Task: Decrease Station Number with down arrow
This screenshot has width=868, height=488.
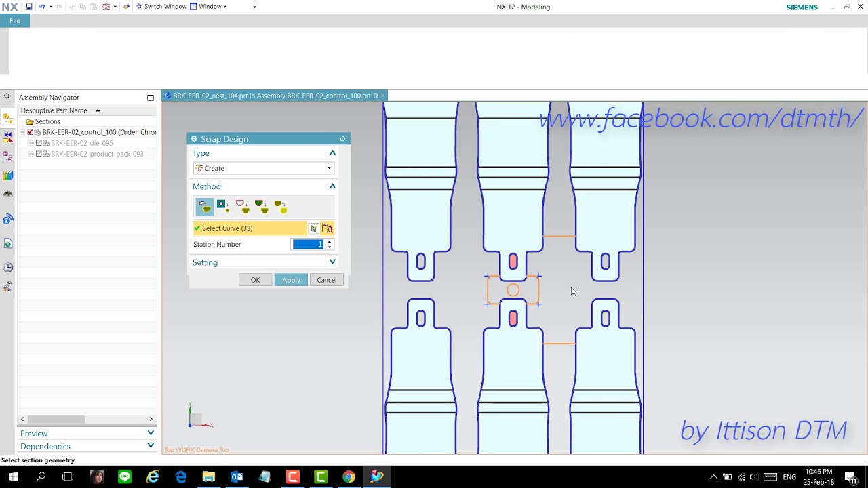Action: tap(330, 247)
